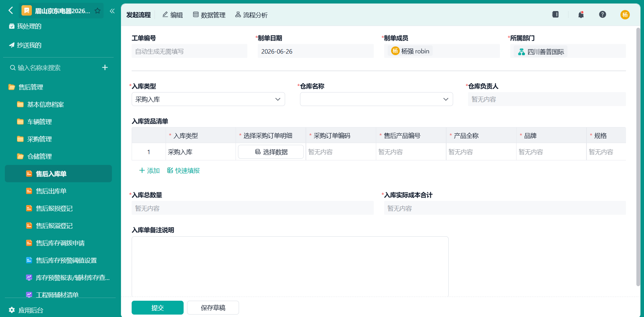This screenshot has width=644, height=317.
Task: Switch to 发起流程 tab
Action: (x=139, y=15)
